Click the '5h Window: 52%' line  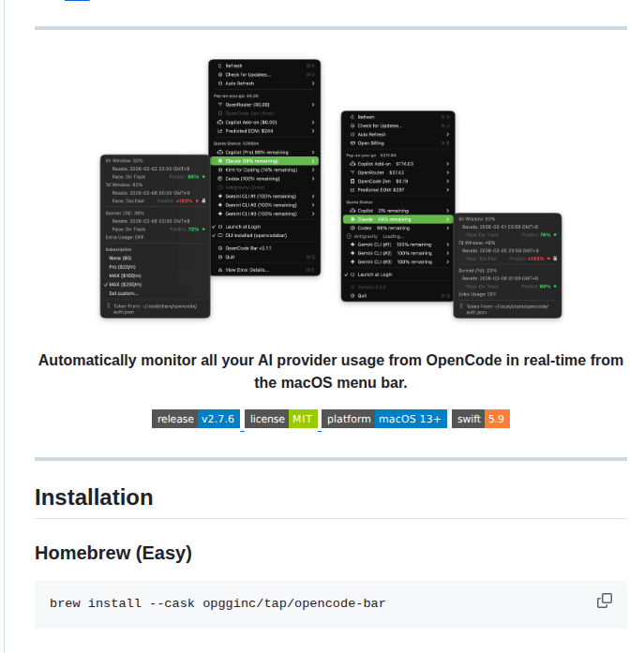coord(477,218)
